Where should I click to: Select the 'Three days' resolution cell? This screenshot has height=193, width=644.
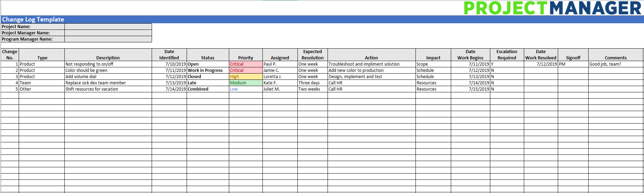pyautogui.click(x=313, y=83)
